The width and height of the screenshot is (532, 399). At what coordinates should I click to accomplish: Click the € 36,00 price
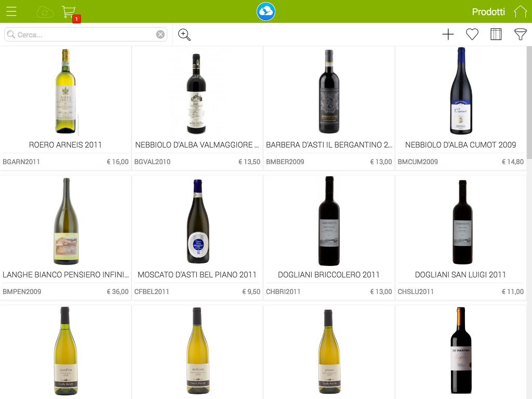(x=118, y=292)
